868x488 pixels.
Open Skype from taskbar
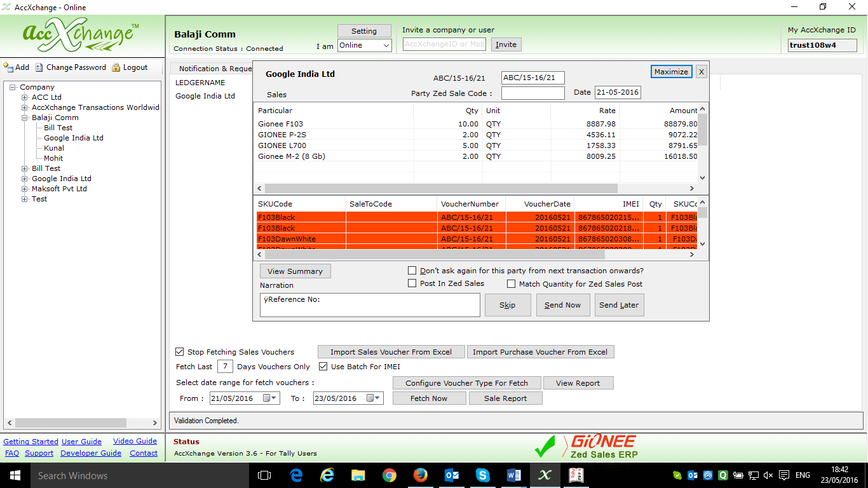tap(483, 475)
